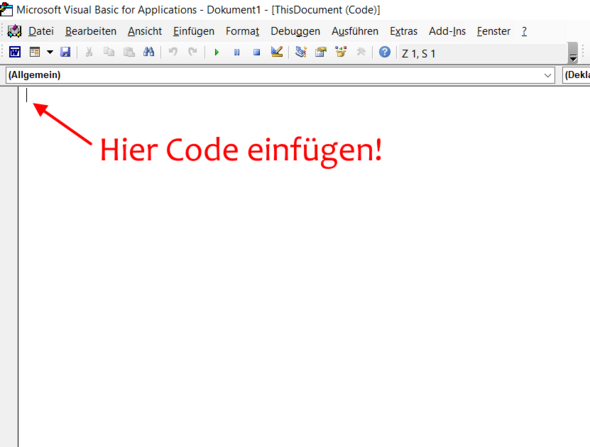Expand the toolbar options overflow arrow
590x447 pixels.
573,53
